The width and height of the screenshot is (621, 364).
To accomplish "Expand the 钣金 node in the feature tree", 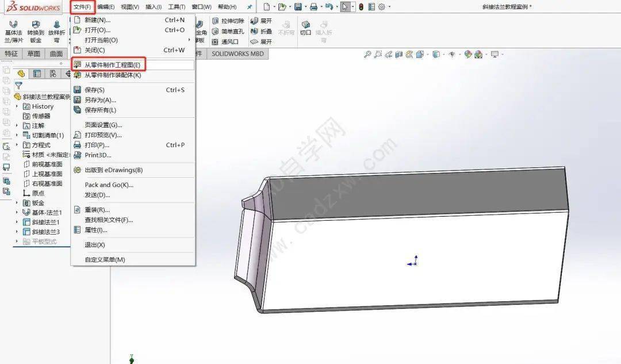I will (x=17, y=202).
